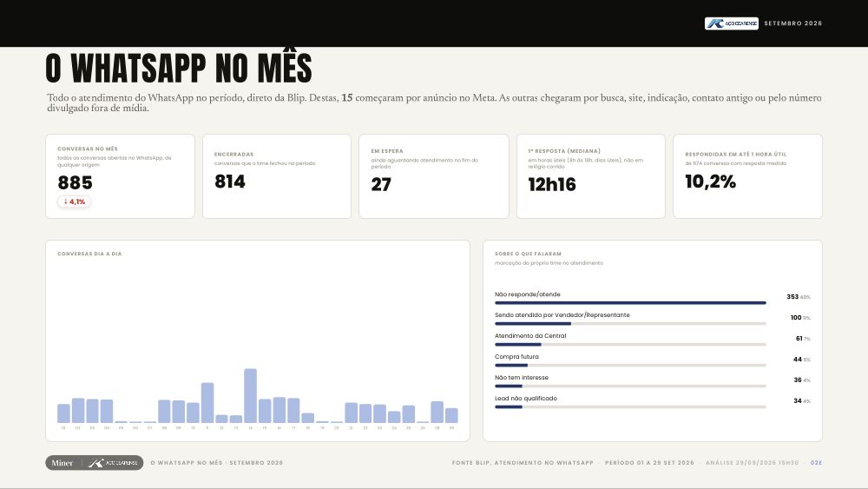This screenshot has height=489, width=868.
Task: Click footer text PERÍODO 01 A 29 SET 2026
Action: click(x=649, y=462)
